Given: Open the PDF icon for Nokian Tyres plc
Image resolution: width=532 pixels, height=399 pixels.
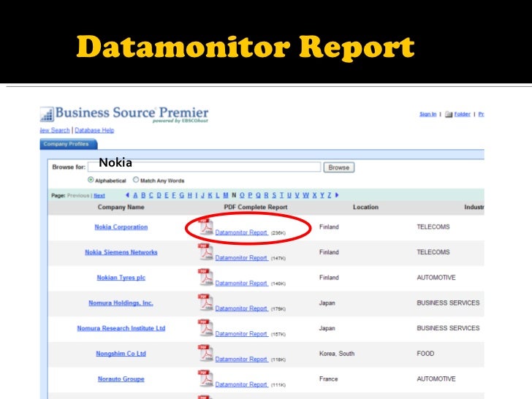Looking at the screenshot, I should [x=205, y=278].
